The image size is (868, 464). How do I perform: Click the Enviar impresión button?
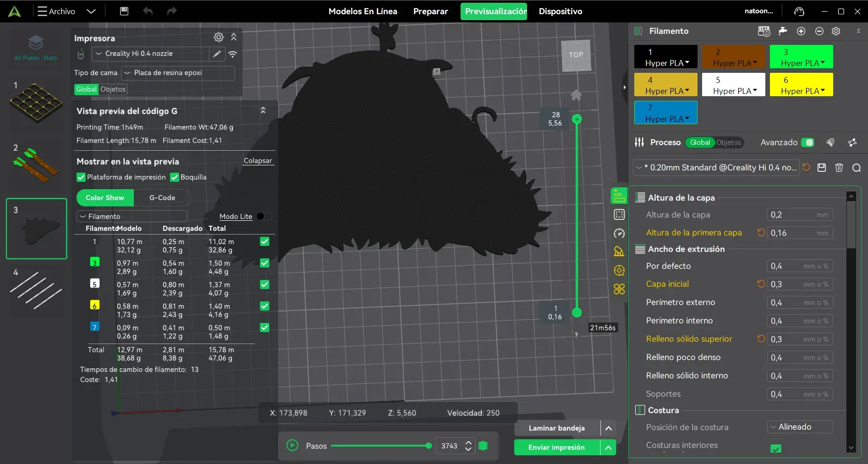pos(557,448)
